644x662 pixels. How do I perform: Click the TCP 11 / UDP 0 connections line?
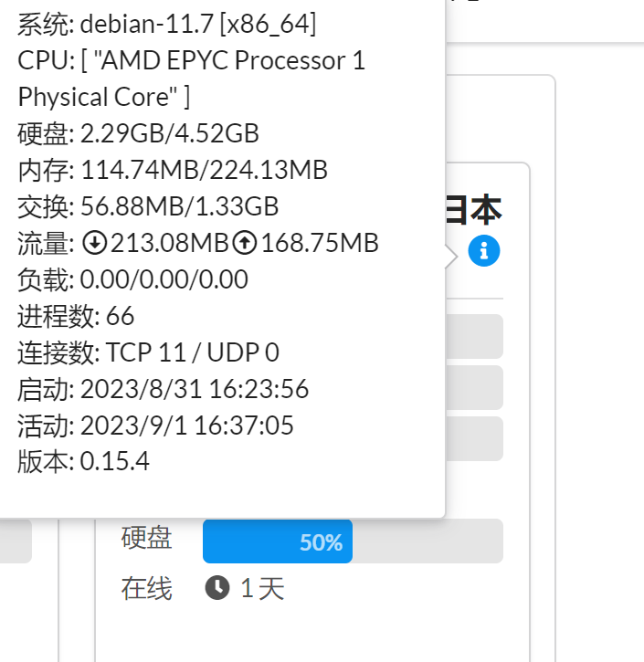(192, 352)
